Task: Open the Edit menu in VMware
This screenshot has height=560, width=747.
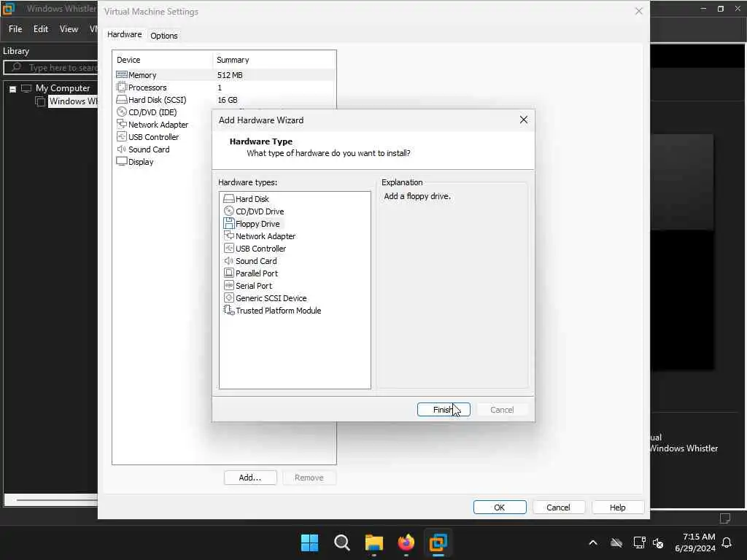Action: 41,29
